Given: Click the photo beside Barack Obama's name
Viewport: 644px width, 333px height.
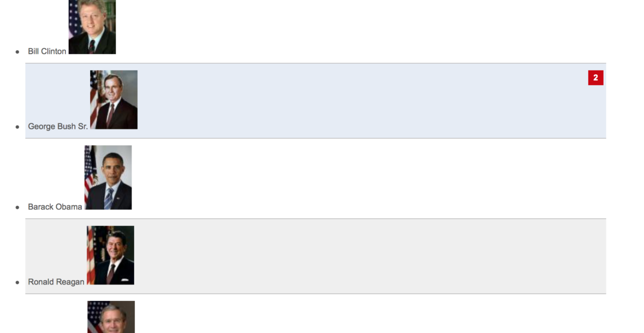Looking at the screenshot, I should coord(108,177).
